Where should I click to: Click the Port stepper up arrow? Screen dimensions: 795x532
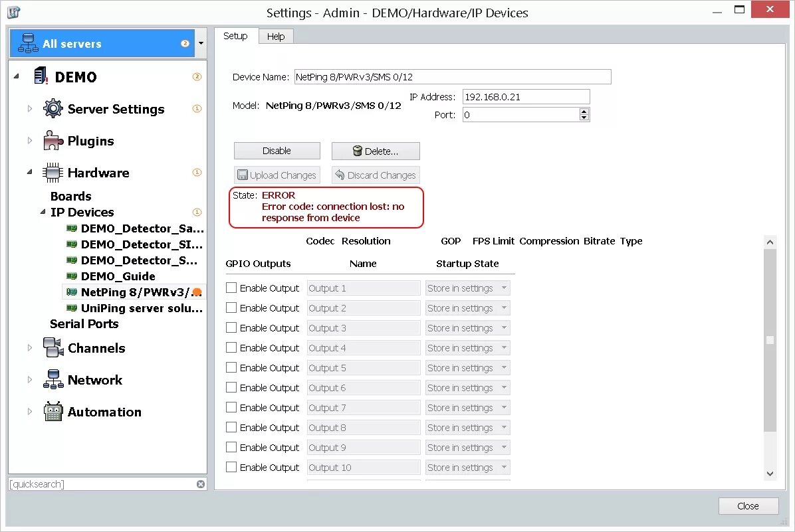pos(584,112)
